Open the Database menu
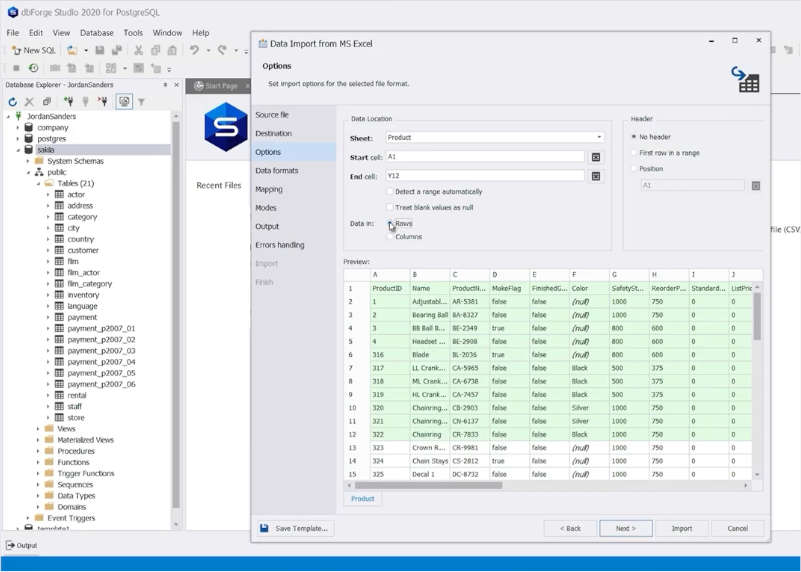Viewport: 801px width, 572px height. point(97,33)
